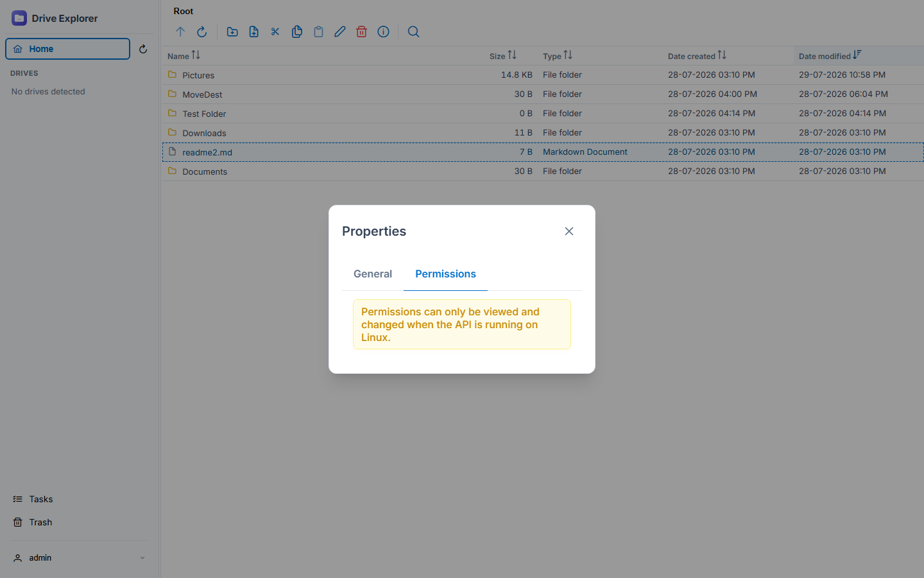Click the 0 B size cell
The image size is (924, 578).
tap(526, 113)
